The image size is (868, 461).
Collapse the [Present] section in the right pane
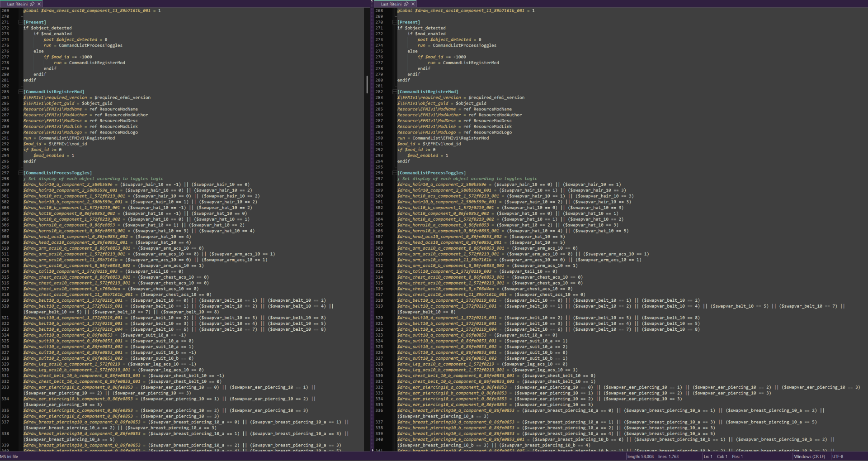[394, 22]
